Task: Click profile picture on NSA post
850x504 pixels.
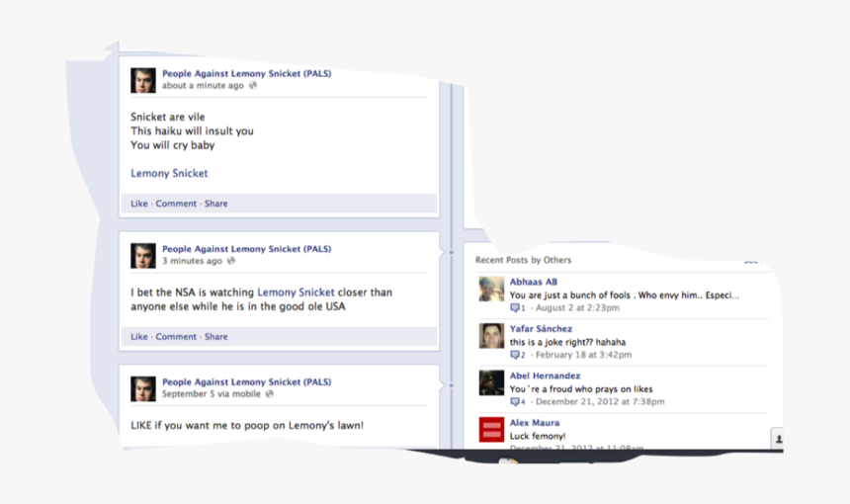Action: tap(143, 256)
